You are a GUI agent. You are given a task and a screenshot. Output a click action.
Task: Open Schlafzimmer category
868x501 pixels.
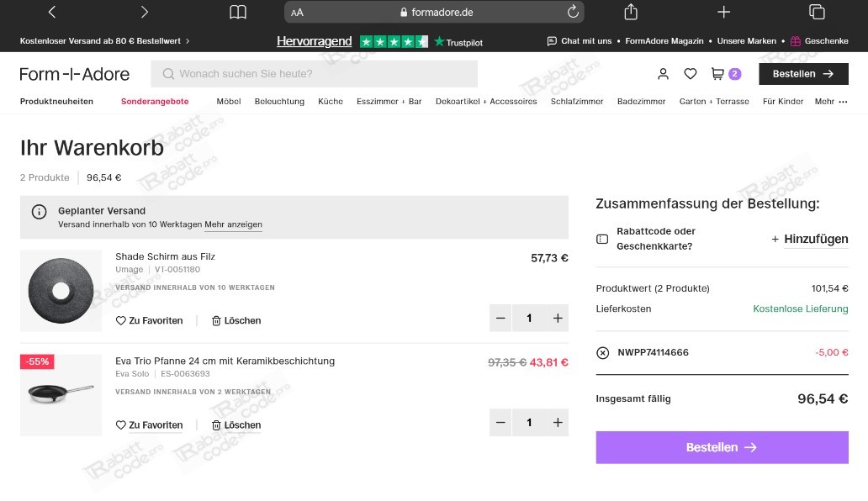(577, 101)
